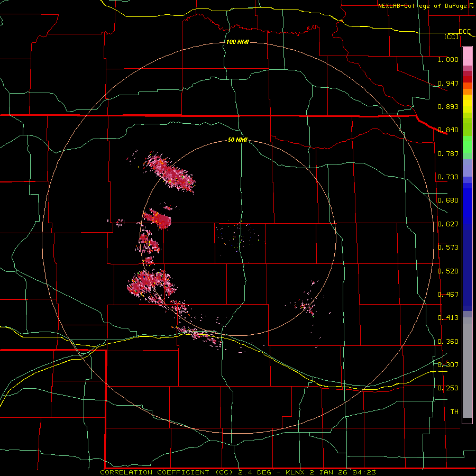Image resolution: width=476 pixels, height=476 pixels.
Task: Select the 0.947 scale value
Action: coord(448,83)
